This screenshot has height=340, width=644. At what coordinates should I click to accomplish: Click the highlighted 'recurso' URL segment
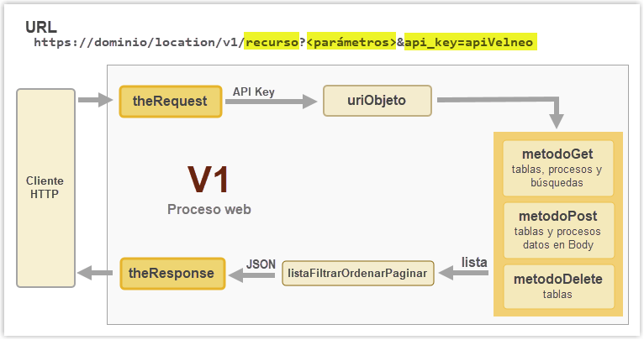[272, 41]
